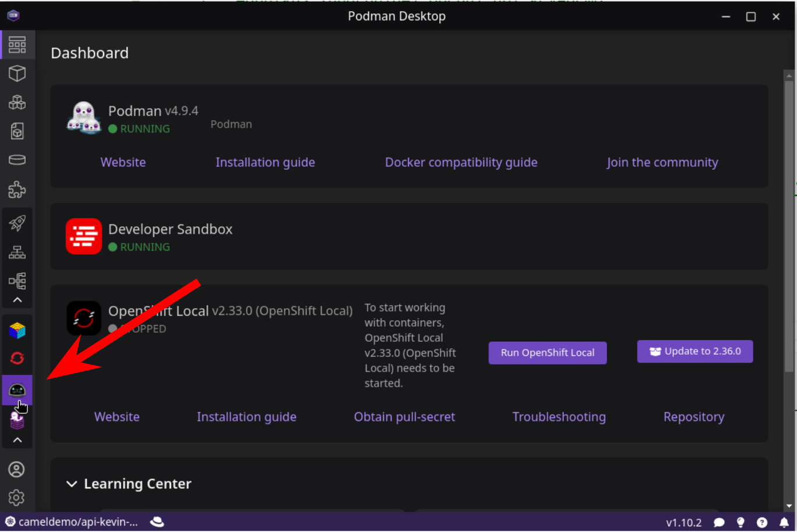Click the dashboard vertical scrollbar thumb
797x532 pixels.
pos(789,227)
